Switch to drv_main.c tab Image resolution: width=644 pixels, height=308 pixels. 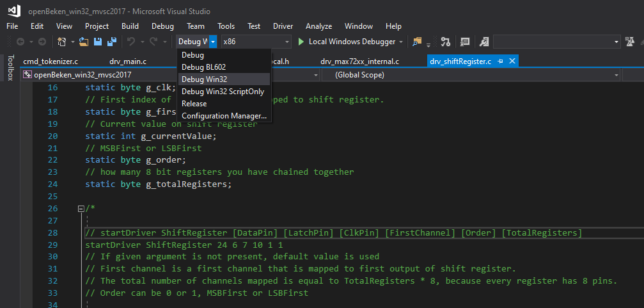[x=128, y=61]
